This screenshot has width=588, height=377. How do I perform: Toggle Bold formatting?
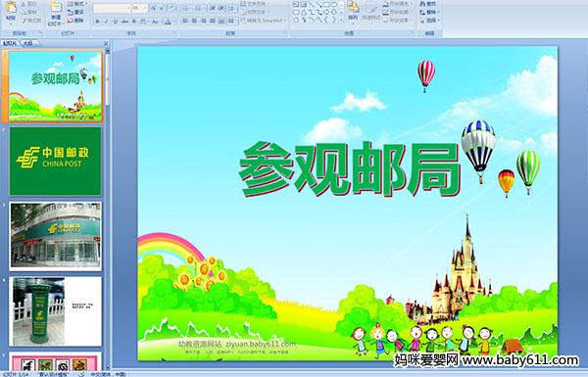(x=97, y=22)
